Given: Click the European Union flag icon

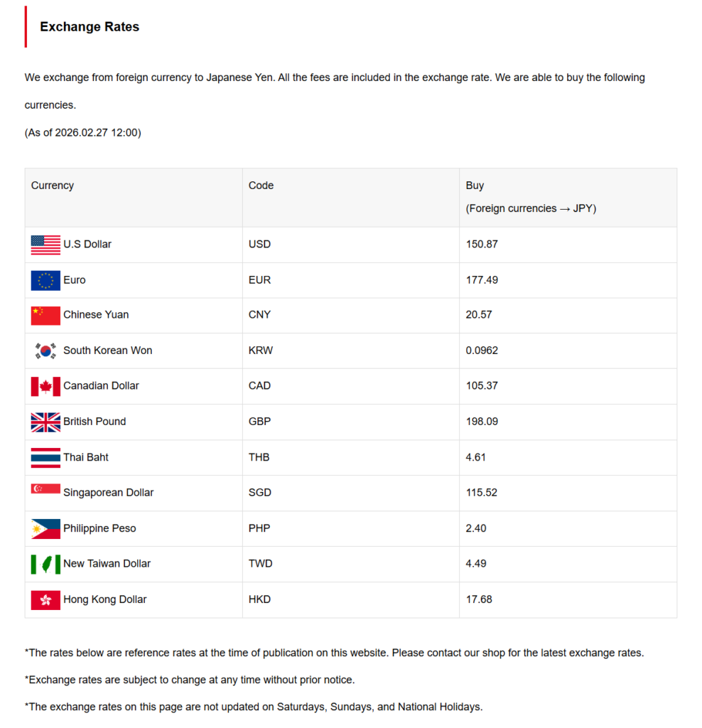Looking at the screenshot, I should click(x=45, y=280).
